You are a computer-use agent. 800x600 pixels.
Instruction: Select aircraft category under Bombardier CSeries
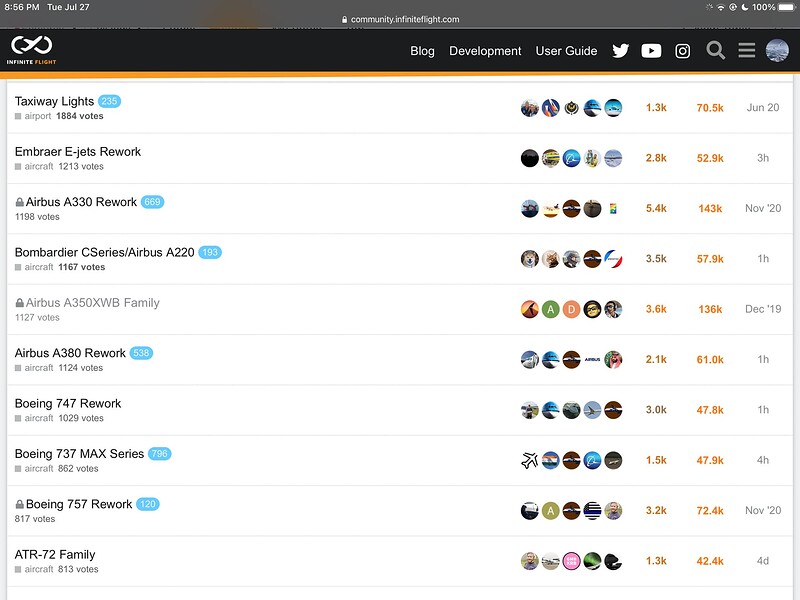34,267
